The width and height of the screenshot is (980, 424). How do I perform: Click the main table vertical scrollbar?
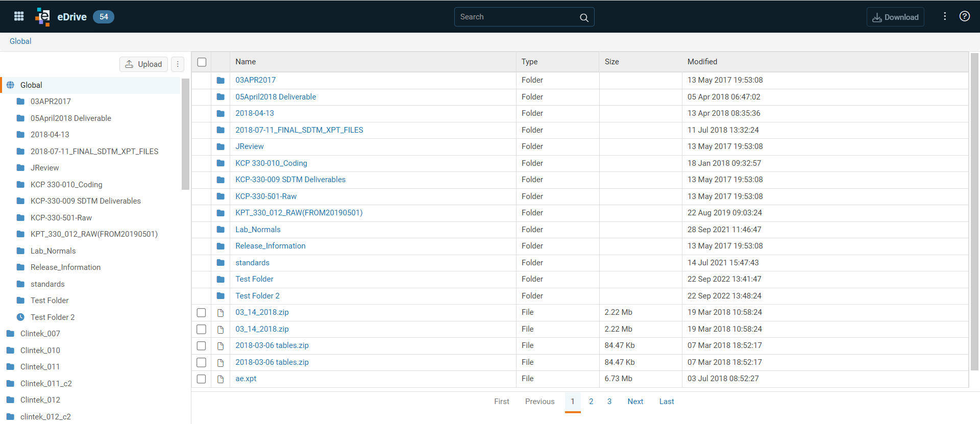(x=974, y=211)
